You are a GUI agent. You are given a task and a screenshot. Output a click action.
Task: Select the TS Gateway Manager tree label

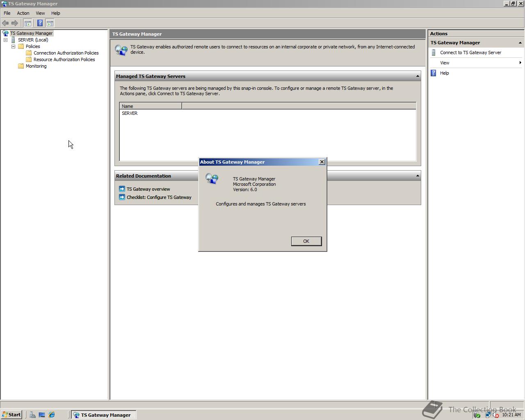tap(31, 33)
